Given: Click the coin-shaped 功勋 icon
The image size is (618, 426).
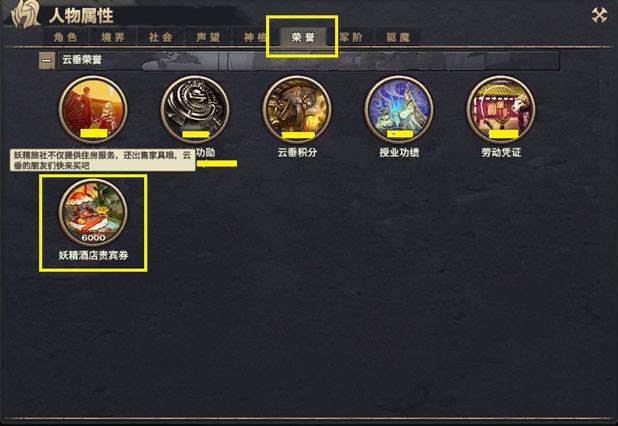Looking at the screenshot, I should [195, 109].
